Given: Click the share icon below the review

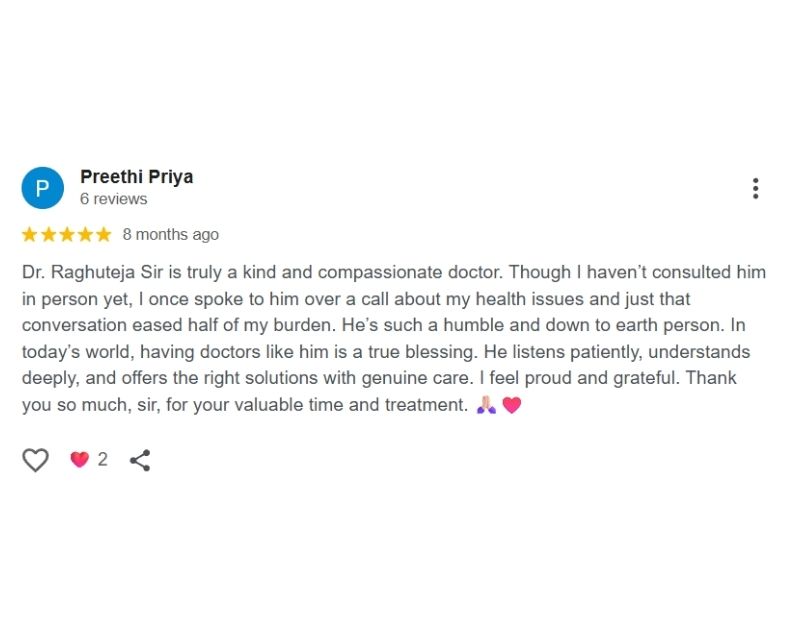Looking at the screenshot, I should pyautogui.click(x=140, y=460).
